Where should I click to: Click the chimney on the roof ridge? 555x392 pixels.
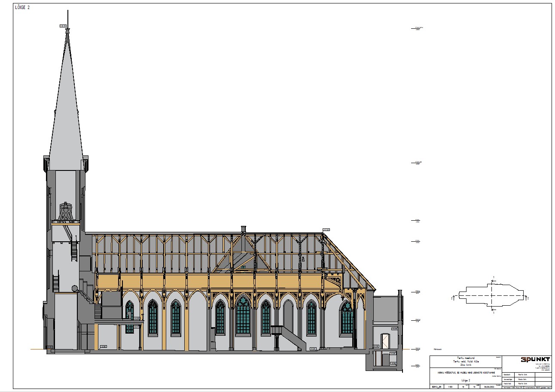point(243,228)
